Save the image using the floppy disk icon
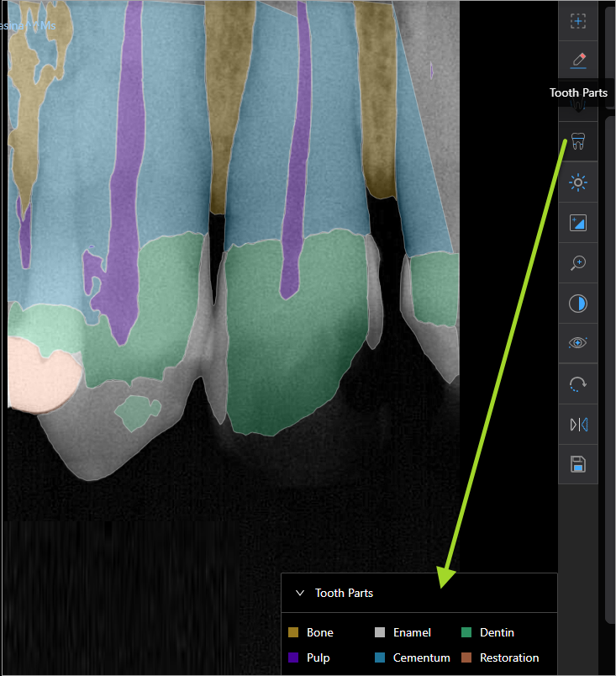The image size is (616, 676). [x=578, y=465]
